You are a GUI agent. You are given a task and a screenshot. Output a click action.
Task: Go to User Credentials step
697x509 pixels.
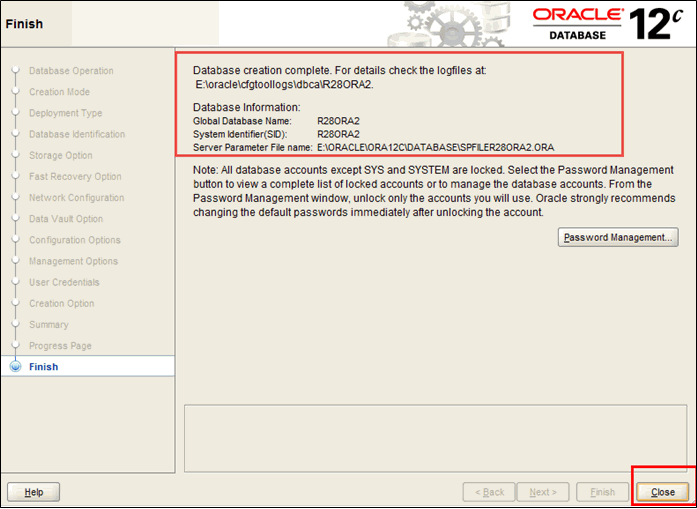(x=65, y=282)
